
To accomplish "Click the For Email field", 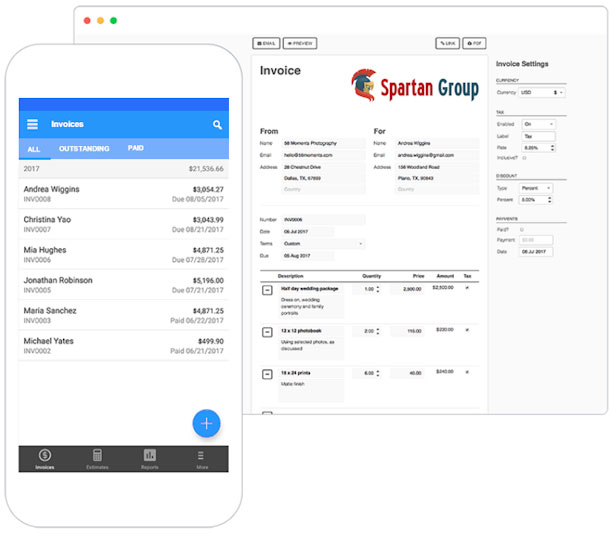I will click(437, 155).
